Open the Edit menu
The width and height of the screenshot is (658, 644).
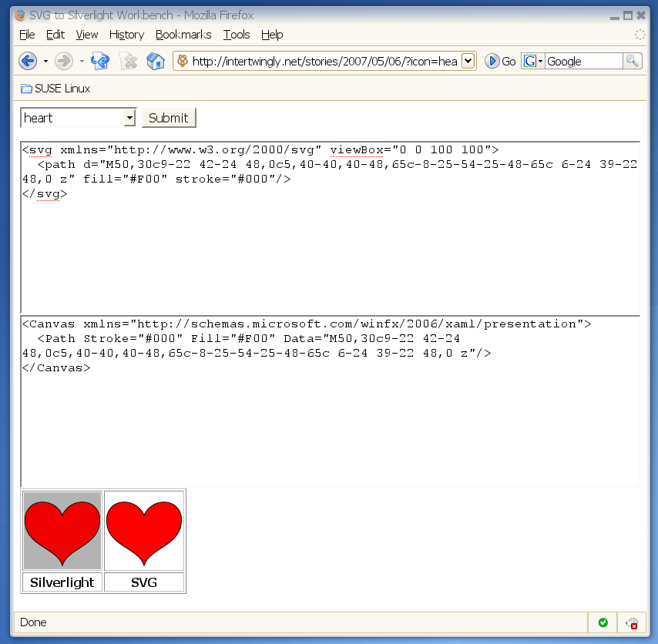point(55,35)
